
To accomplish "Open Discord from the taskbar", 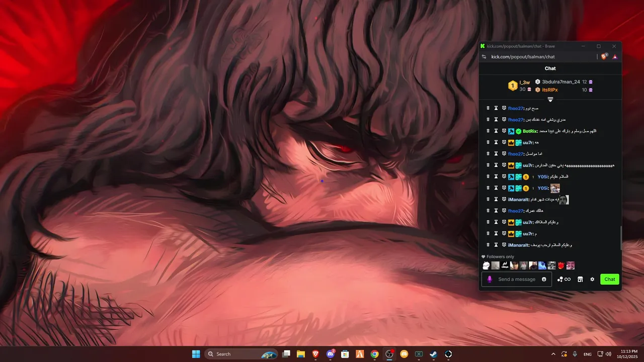I will 331,354.
